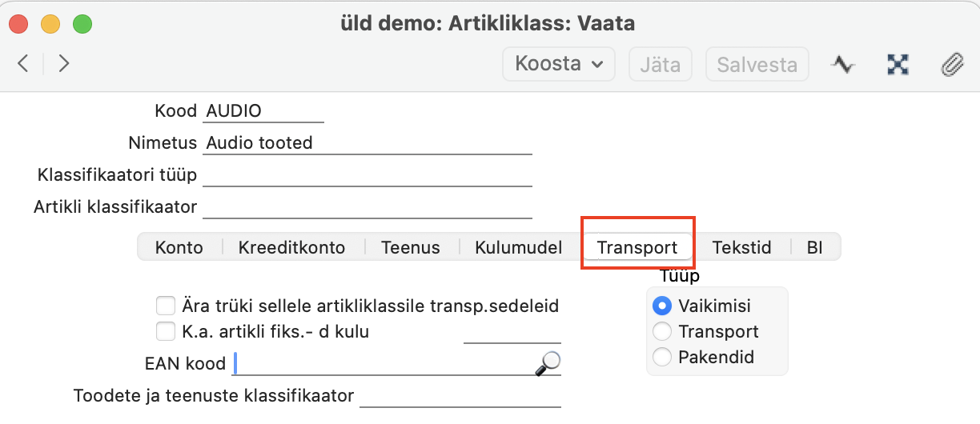Select the Vaikimisi radio option
The image size is (980, 424).
coord(662,306)
